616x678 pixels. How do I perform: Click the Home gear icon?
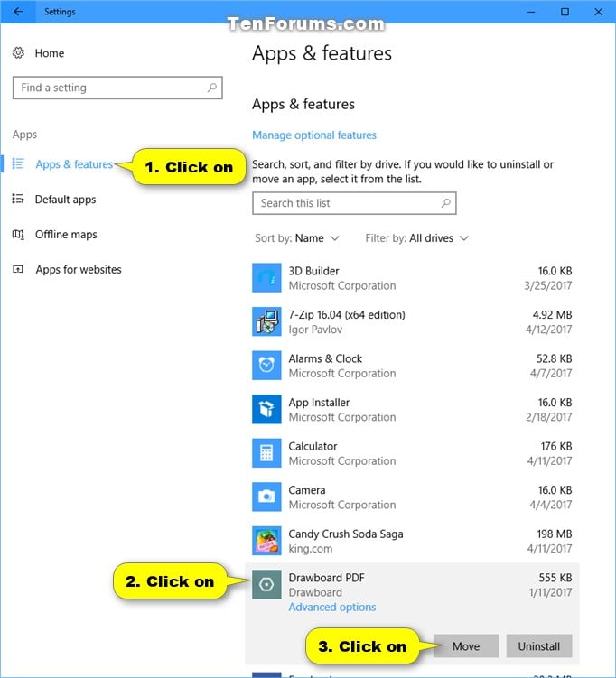18,53
